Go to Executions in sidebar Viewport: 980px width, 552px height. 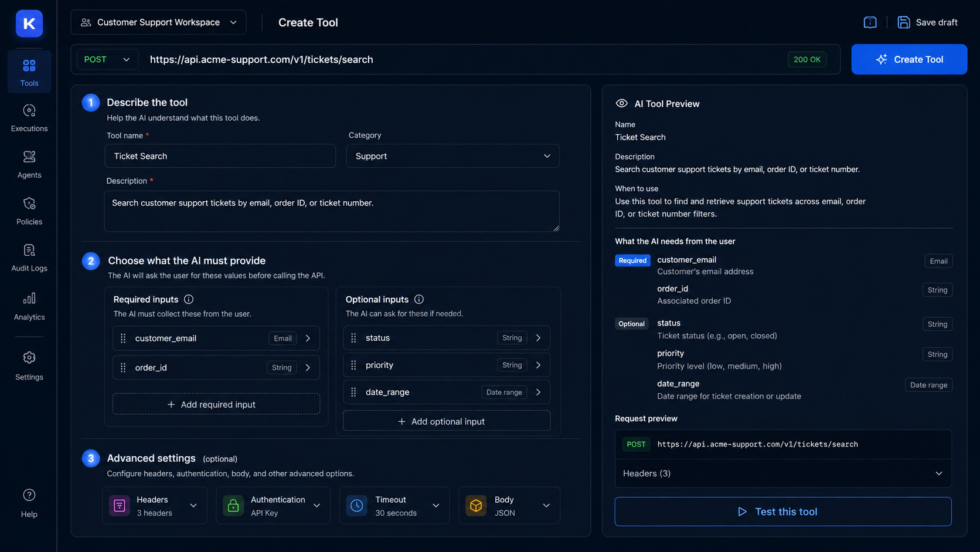pos(29,118)
